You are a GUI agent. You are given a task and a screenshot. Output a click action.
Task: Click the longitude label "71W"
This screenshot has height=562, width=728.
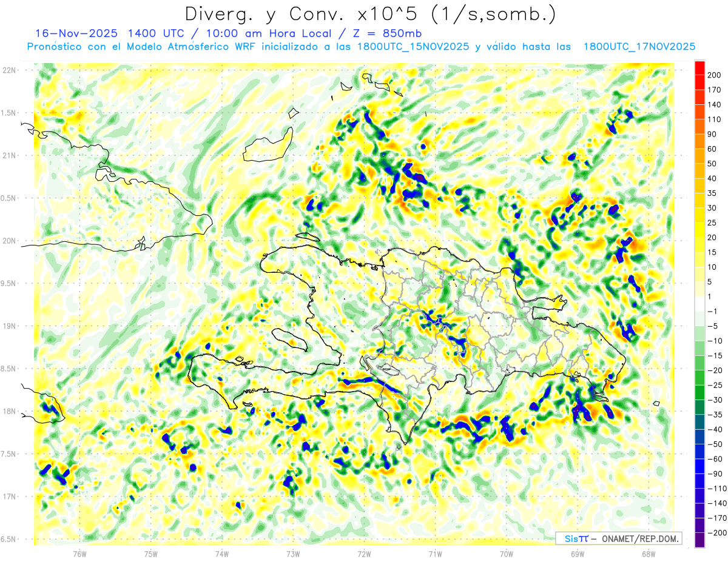point(435,554)
